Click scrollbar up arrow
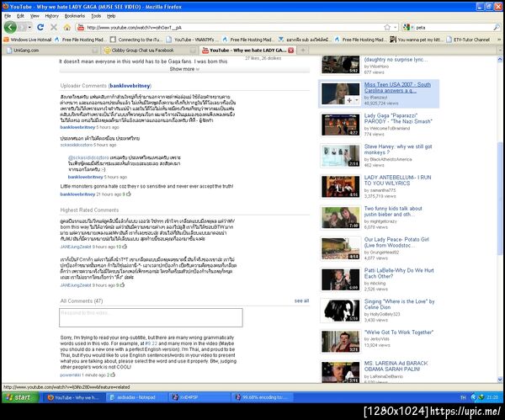 [500, 59]
